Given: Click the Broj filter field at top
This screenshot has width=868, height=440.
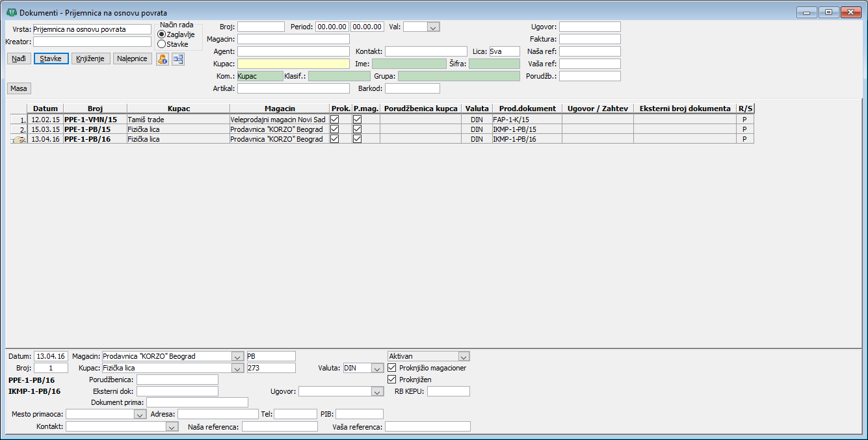Looking at the screenshot, I should coord(261,27).
